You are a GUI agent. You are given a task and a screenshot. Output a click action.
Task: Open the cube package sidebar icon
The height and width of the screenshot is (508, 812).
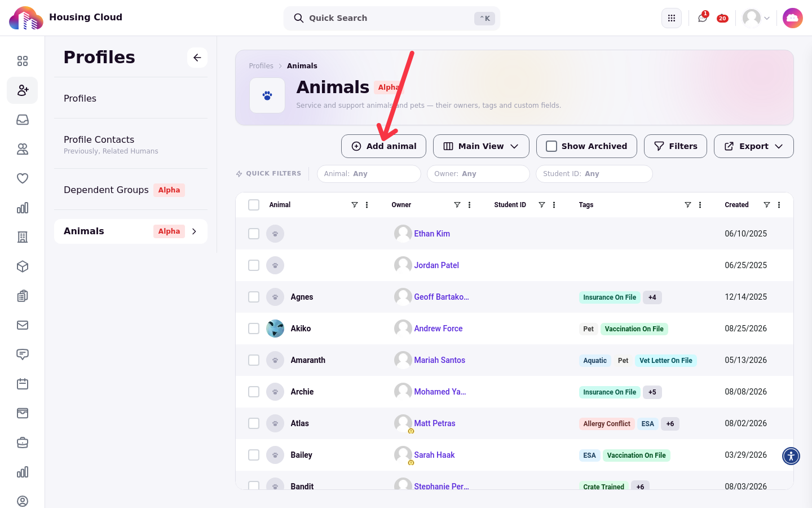click(x=23, y=266)
